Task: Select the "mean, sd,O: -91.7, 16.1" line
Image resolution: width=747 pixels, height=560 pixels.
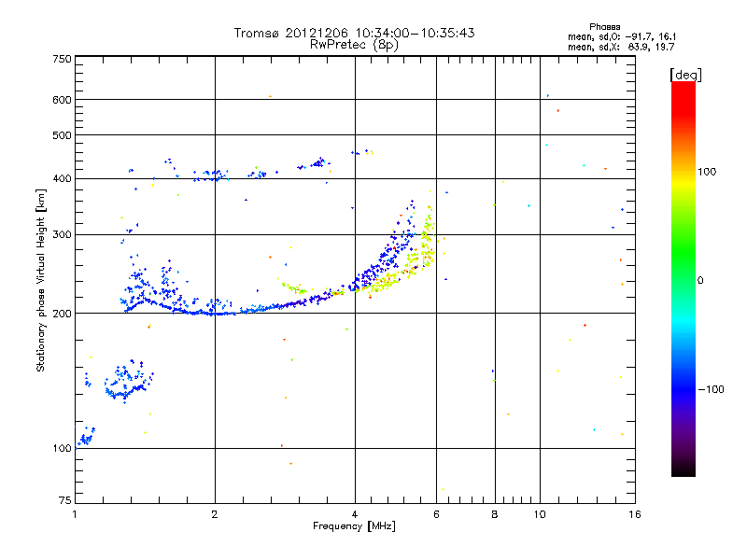Action: coord(622,36)
